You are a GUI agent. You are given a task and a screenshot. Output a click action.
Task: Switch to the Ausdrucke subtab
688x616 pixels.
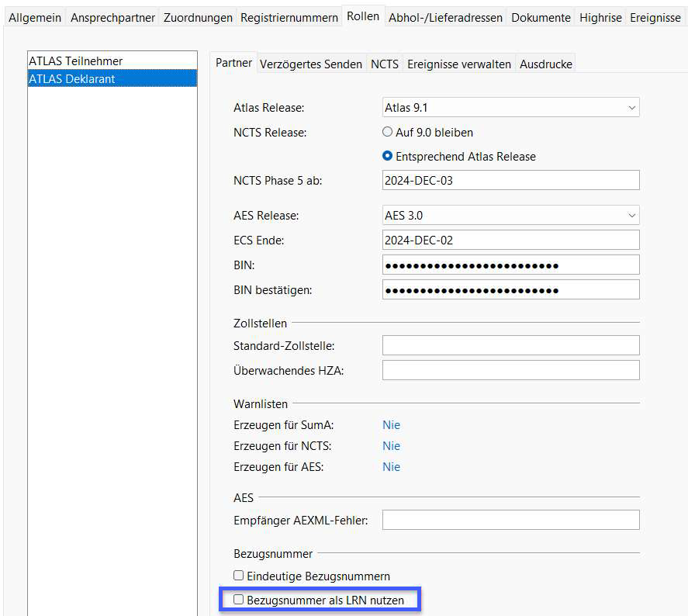coord(545,64)
